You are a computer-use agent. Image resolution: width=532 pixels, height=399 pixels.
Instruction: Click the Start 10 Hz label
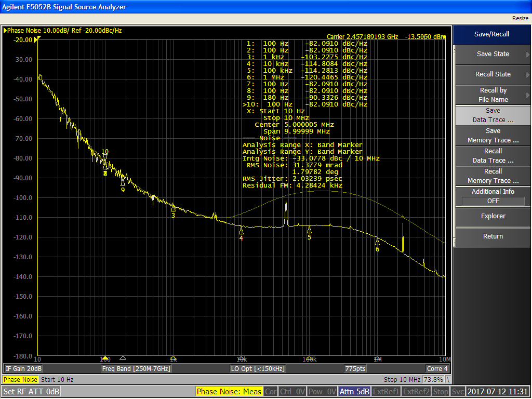tap(57, 380)
